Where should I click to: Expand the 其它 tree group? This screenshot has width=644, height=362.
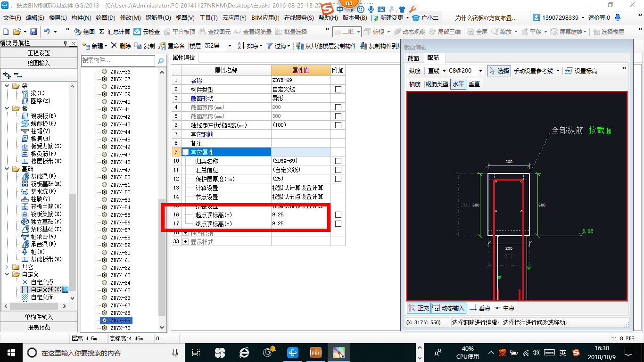(x=7, y=267)
